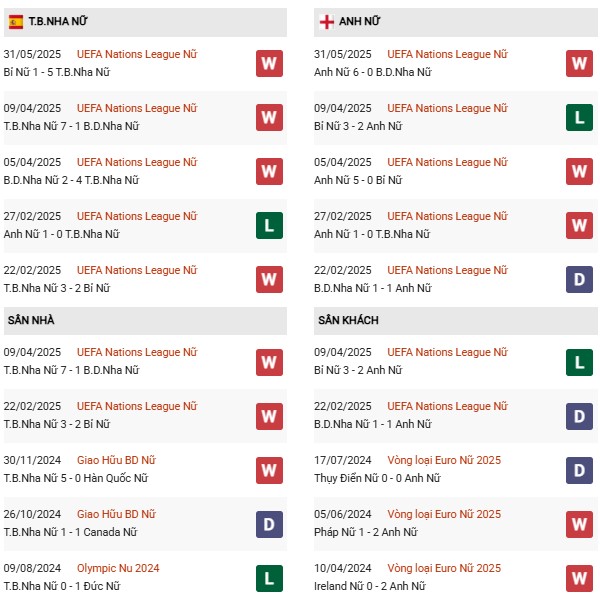Open Olympic Nu 2024 competition link

(x=118, y=568)
